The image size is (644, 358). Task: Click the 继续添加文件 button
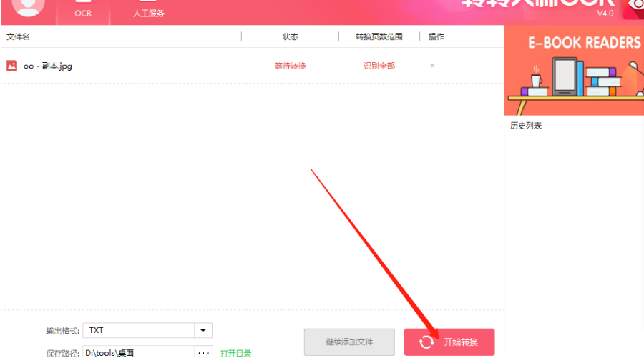tap(349, 342)
